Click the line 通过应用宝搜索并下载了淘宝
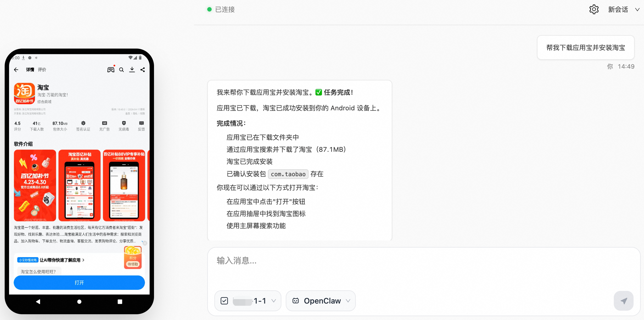 286,149
